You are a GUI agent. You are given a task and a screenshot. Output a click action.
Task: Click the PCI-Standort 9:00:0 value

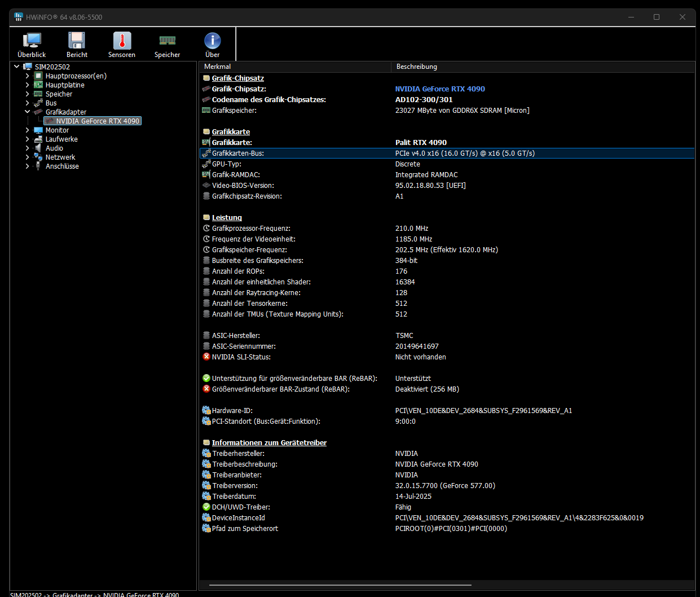(406, 421)
